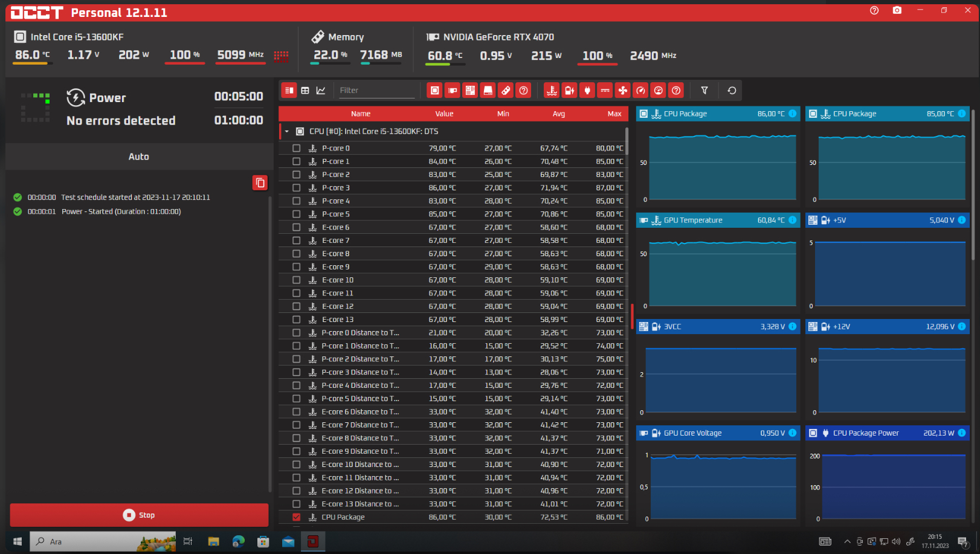Copy the test log with the red icon

point(260,183)
